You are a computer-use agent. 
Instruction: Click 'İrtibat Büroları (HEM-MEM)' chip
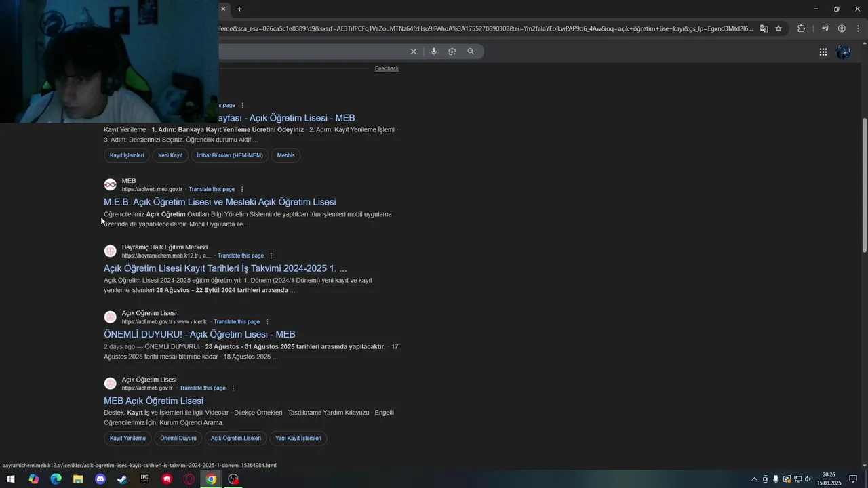point(230,155)
